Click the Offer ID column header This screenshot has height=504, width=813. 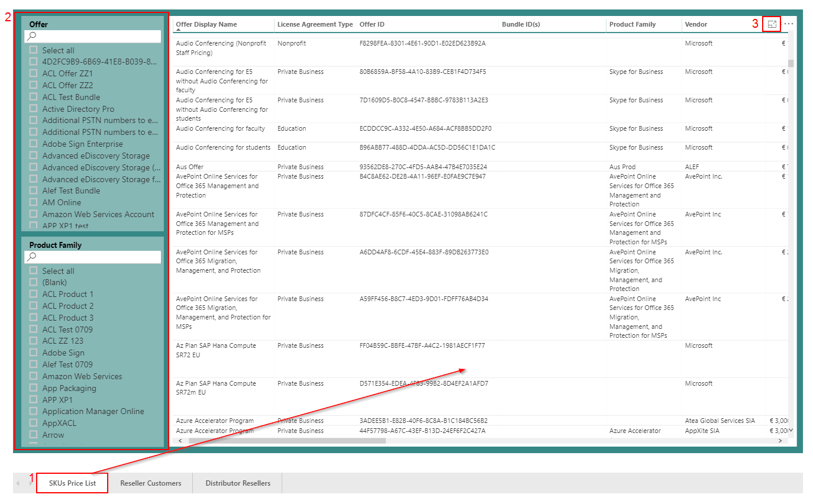tap(372, 24)
